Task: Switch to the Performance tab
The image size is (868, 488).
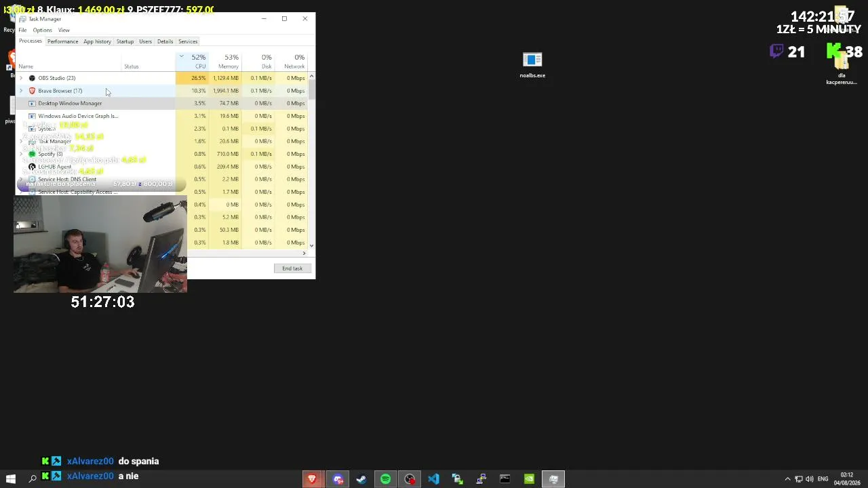Action: (x=62, y=41)
